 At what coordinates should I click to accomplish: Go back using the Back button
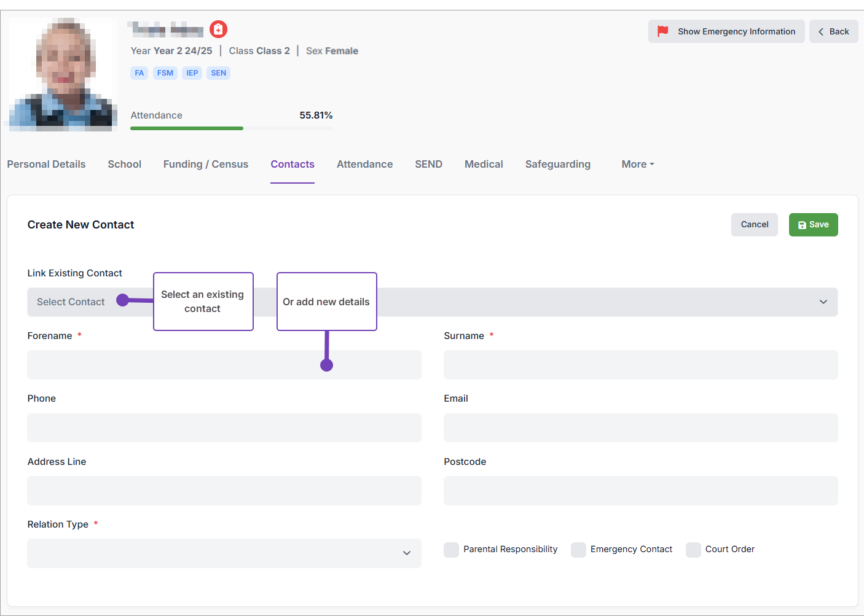833,32
